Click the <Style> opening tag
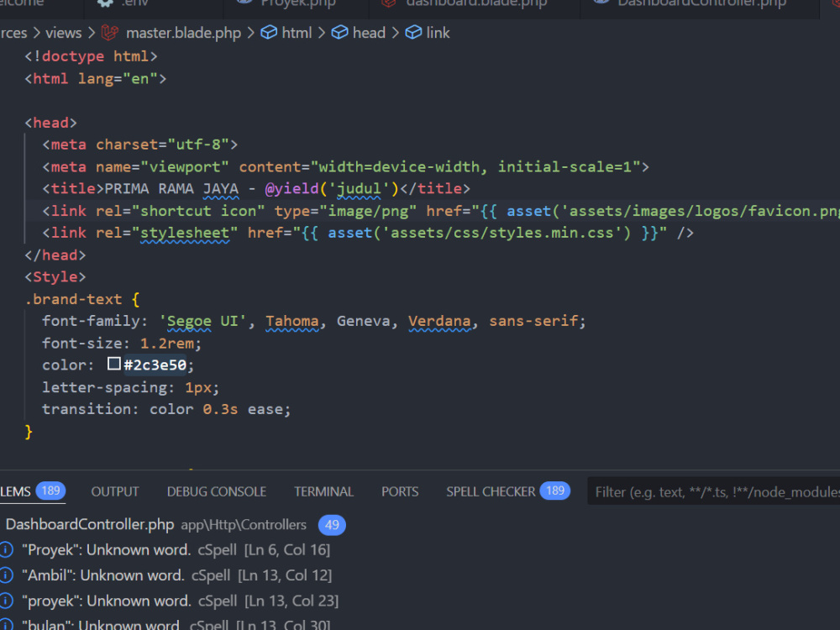840x630 pixels. click(55, 277)
